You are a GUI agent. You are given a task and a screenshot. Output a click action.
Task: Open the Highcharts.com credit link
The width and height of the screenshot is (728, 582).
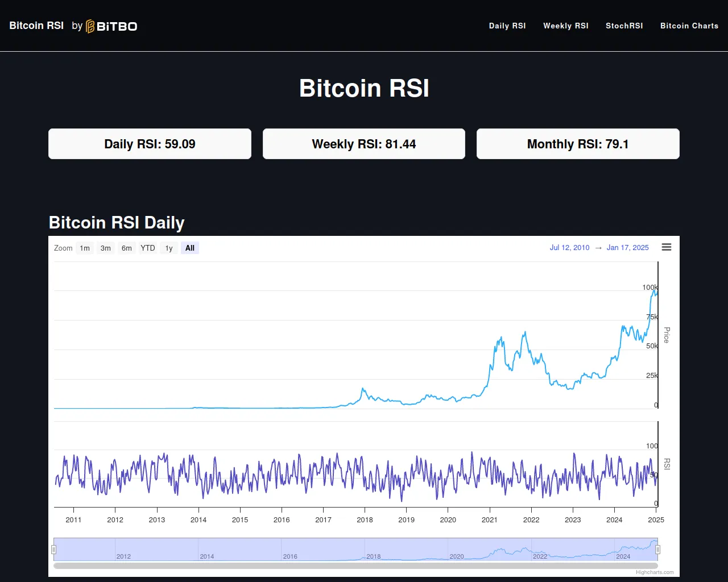click(x=655, y=572)
